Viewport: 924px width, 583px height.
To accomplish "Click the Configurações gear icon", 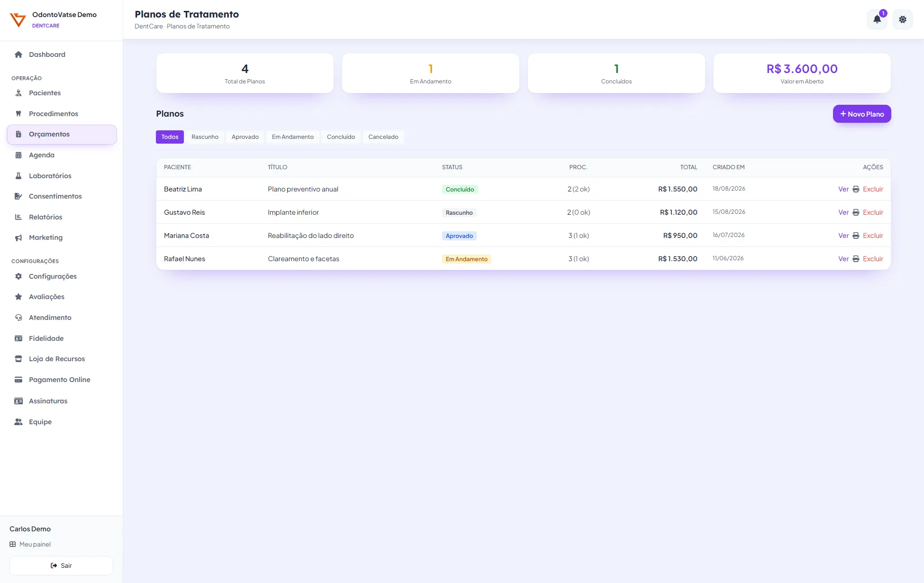I will [18, 276].
